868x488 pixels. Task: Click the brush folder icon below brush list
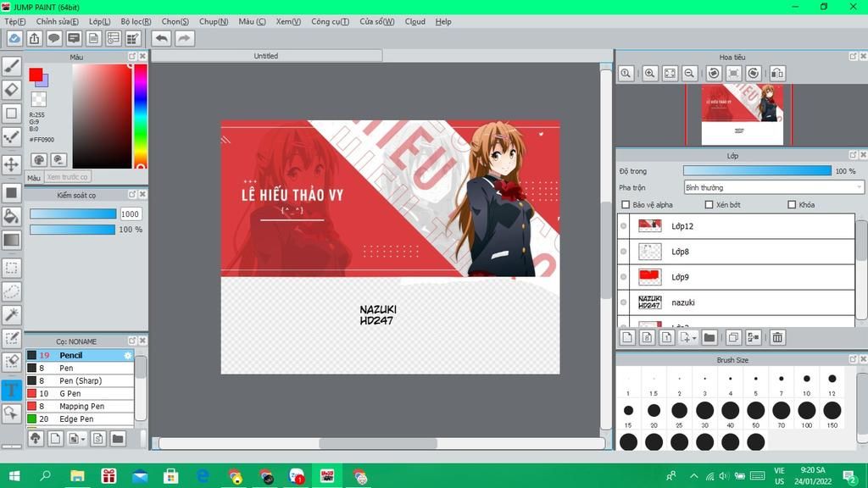117,439
